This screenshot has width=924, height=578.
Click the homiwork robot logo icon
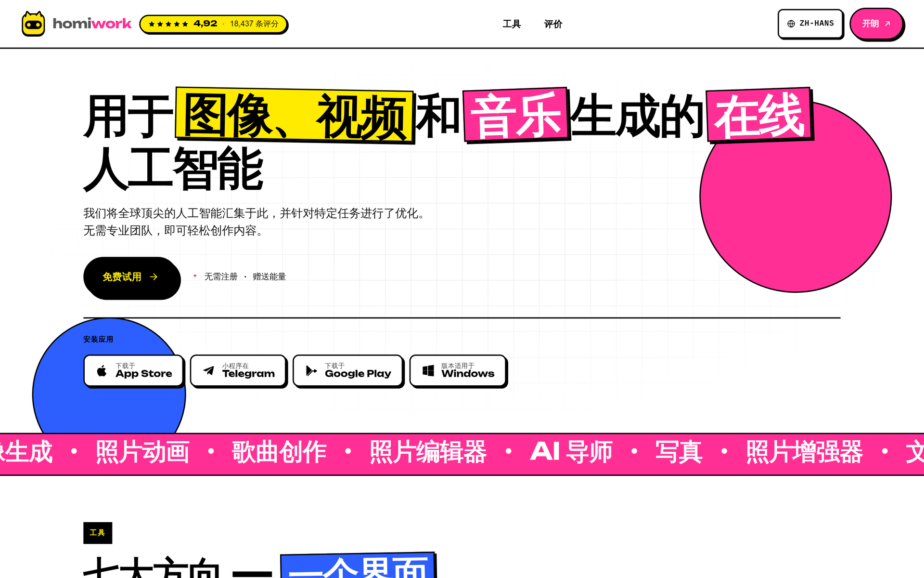point(33,24)
